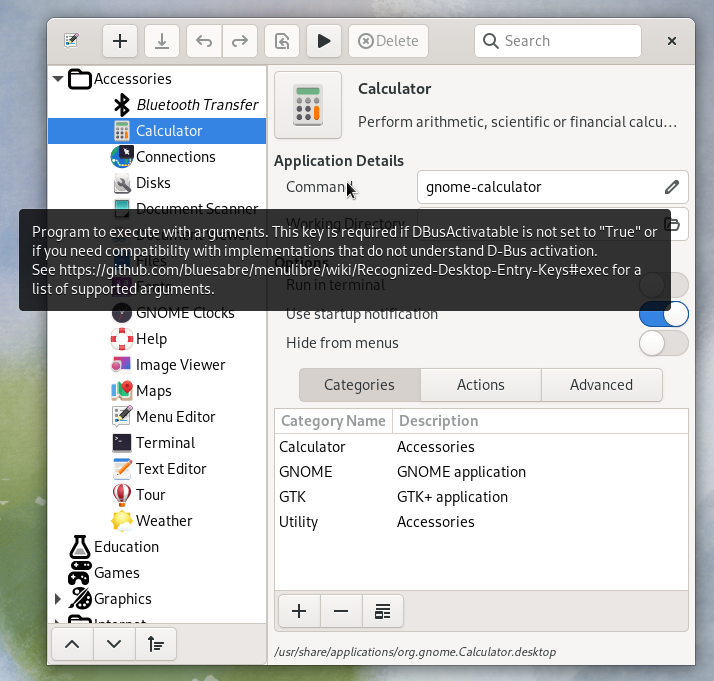The image size is (714, 681).
Task: Click the revert document icon
Action: click(282, 41)
